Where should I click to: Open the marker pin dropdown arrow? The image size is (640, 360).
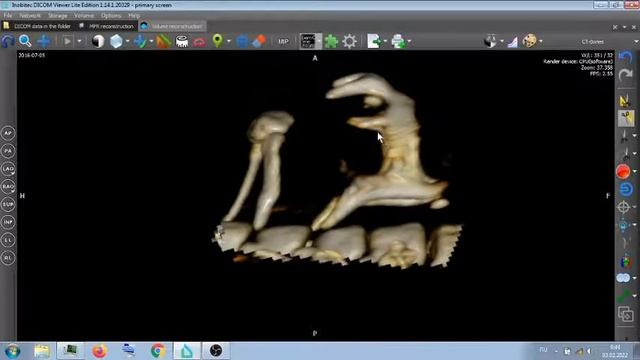[229, 41]
